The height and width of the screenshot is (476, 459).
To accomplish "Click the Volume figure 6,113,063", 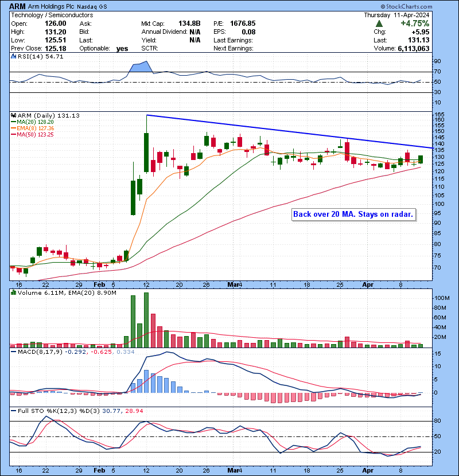I will coord(414,49).
